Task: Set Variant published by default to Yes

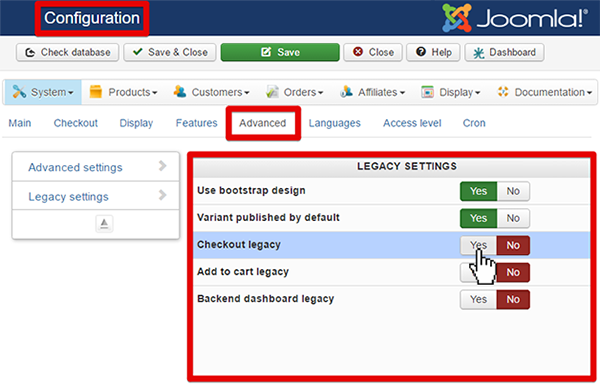Action: (478, 218)
